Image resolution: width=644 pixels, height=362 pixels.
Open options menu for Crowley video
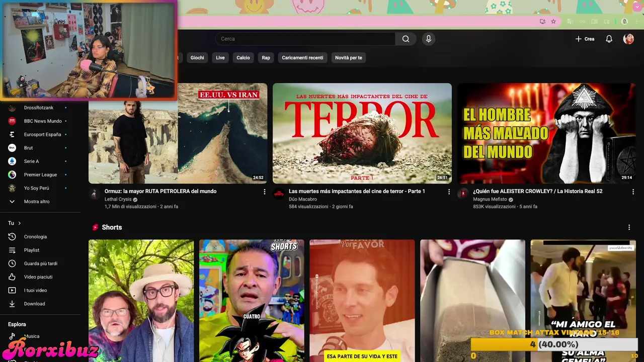click(633, 192)
